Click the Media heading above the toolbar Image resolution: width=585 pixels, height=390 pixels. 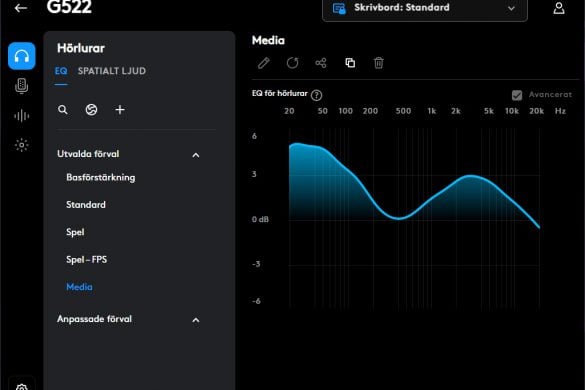[268, 40]
